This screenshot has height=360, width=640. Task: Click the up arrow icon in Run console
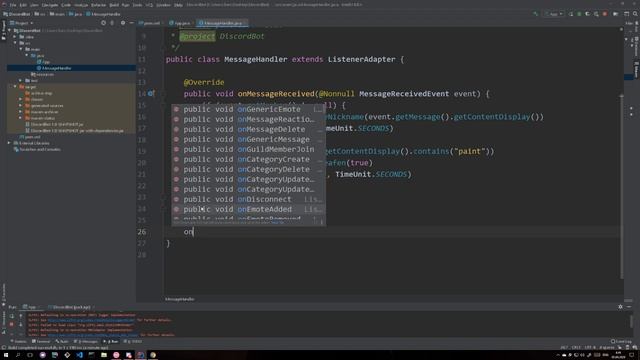[x=21, y=316]
